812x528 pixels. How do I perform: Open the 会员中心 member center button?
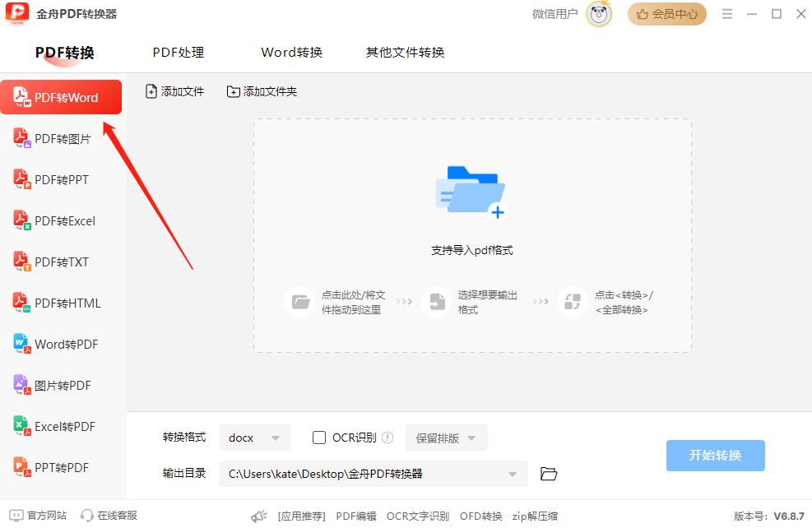click(667, 14)
